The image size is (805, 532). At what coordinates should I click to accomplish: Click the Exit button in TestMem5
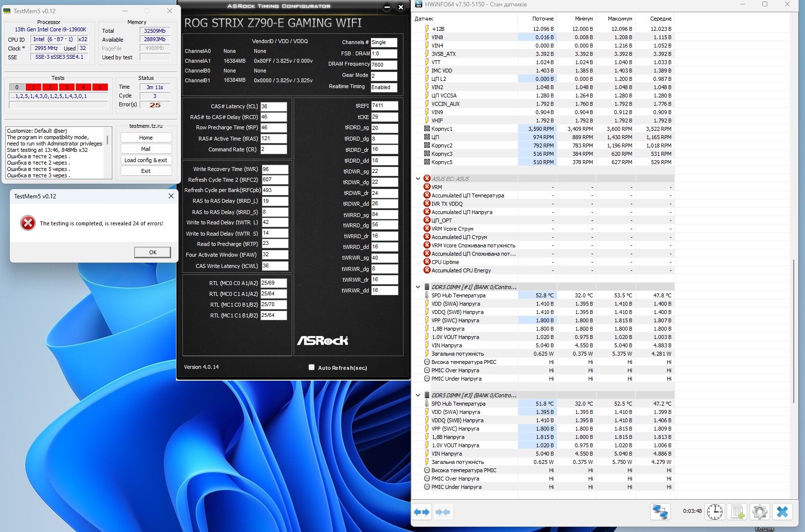pyautogui.click(x=146, y=171)
